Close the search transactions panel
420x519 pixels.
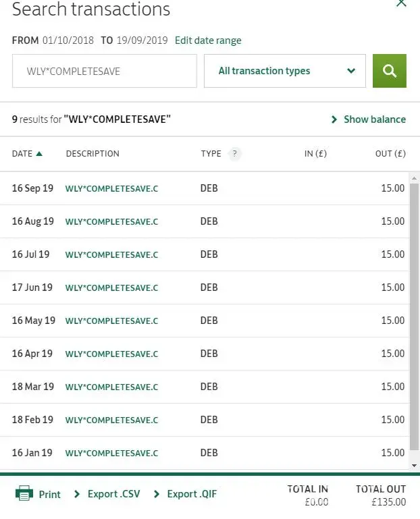point(401,3)
